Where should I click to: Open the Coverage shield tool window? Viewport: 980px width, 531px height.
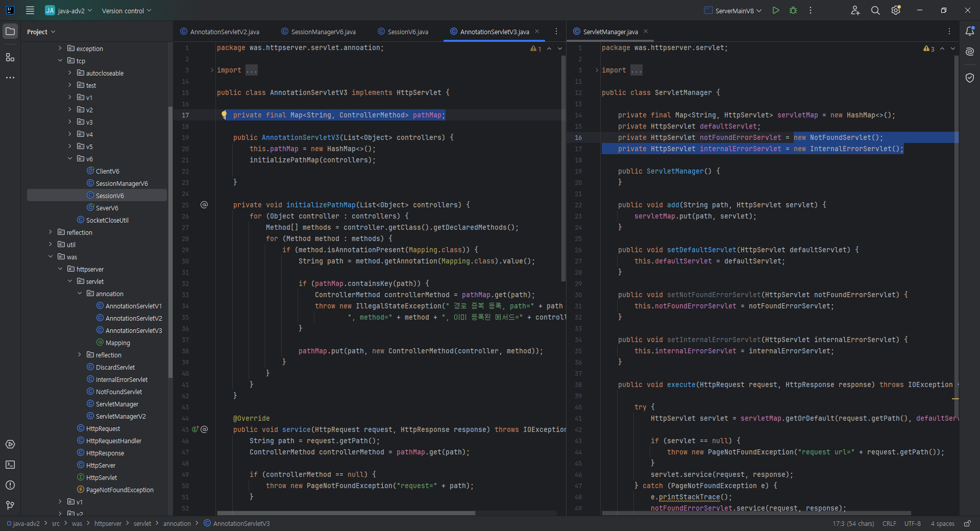(970, 78)
